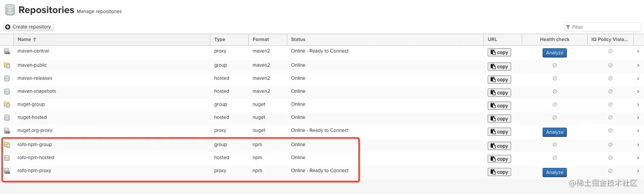Copy URL of rofo-npm-proxy repository

499,172
